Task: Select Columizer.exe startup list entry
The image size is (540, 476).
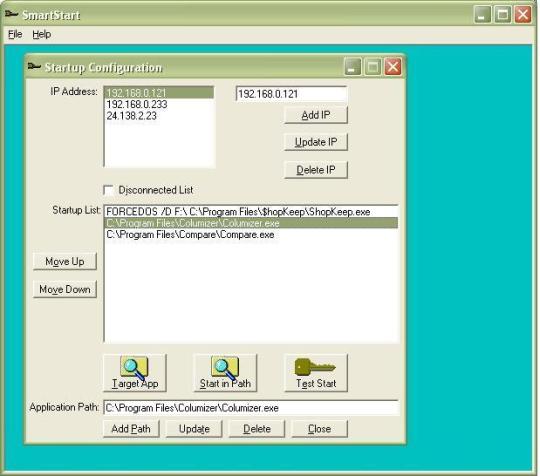Action: 251,223
